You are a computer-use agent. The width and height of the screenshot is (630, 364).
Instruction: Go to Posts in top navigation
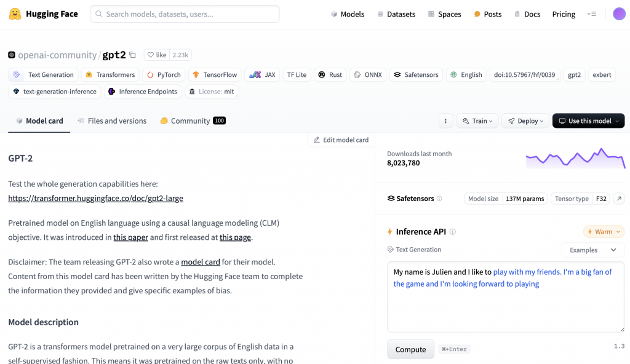(488, 14)
